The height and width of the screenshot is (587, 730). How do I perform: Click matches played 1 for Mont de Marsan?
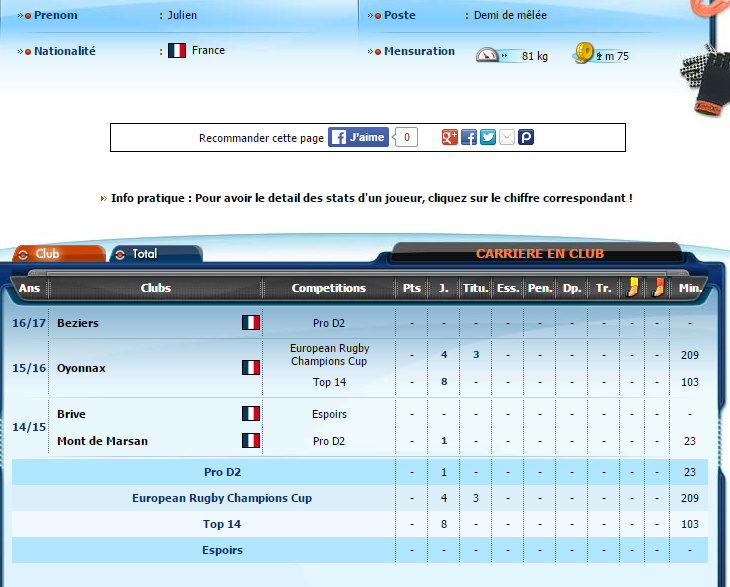coord(444,441)
